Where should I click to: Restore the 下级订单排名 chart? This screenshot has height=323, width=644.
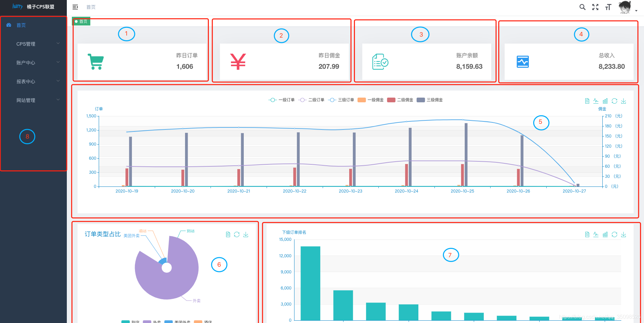pos(614,234)
